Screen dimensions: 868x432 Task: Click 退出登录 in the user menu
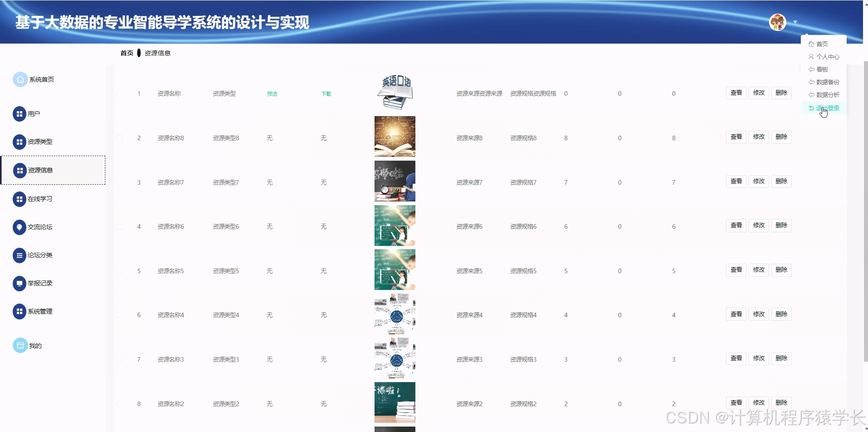pyautogui.click(x=827, y=108)
